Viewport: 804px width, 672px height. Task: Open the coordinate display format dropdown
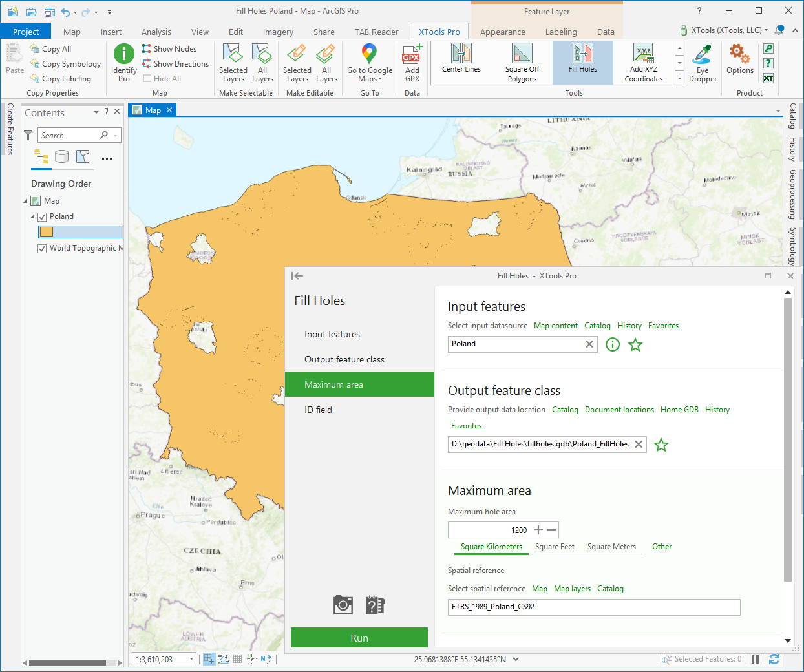pos(516,659)
